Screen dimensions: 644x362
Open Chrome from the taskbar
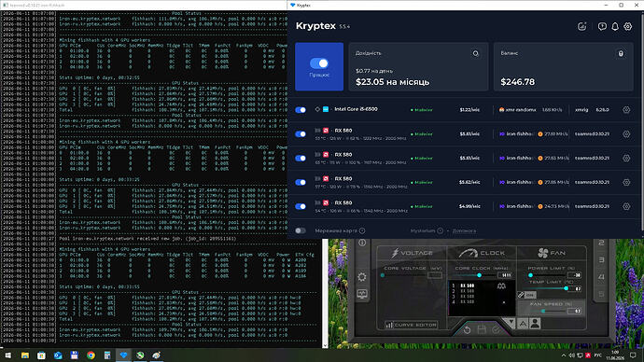pyautogui.click(x=91, y=355)
